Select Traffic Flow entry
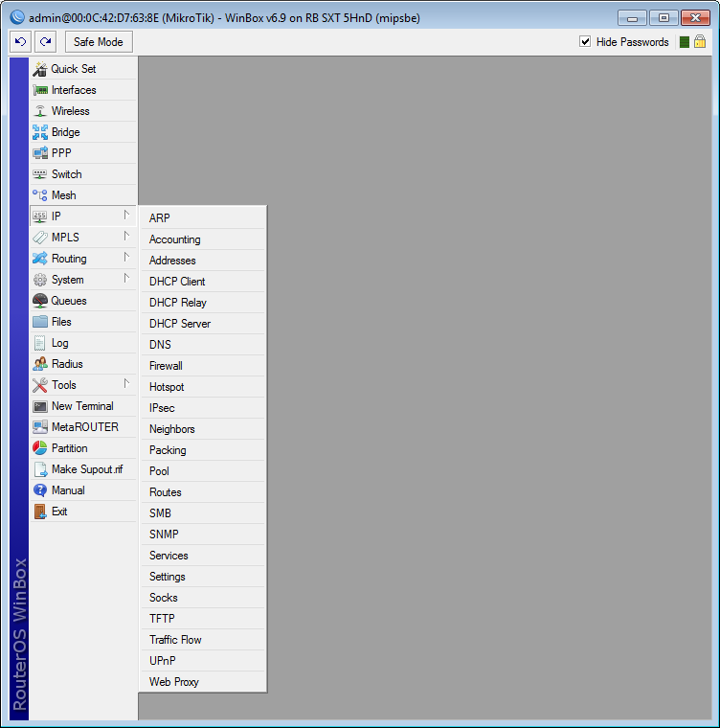 (x=203, y=640)
